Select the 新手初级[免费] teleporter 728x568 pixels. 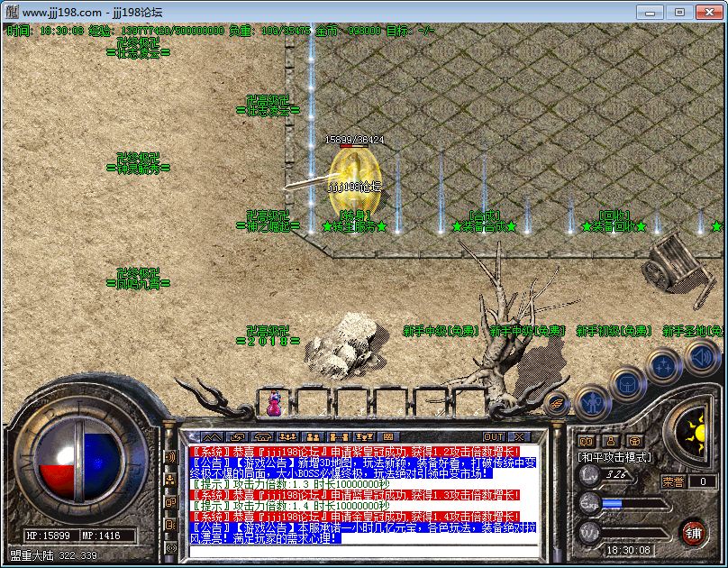614,331
